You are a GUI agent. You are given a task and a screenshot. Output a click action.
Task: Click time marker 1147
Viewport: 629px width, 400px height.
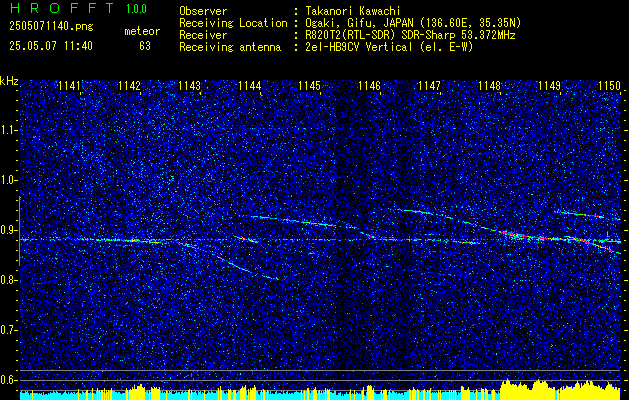click(x=429, y=86)
